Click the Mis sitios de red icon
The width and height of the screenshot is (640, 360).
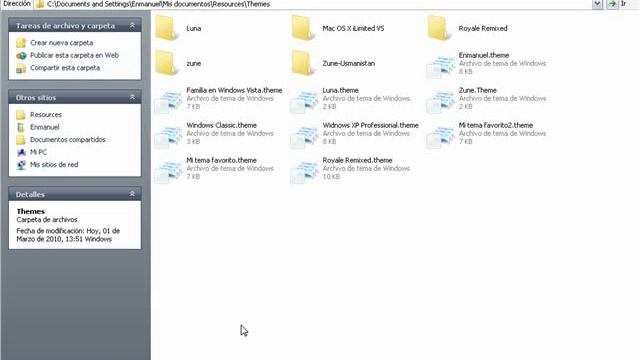click(21, 165)
